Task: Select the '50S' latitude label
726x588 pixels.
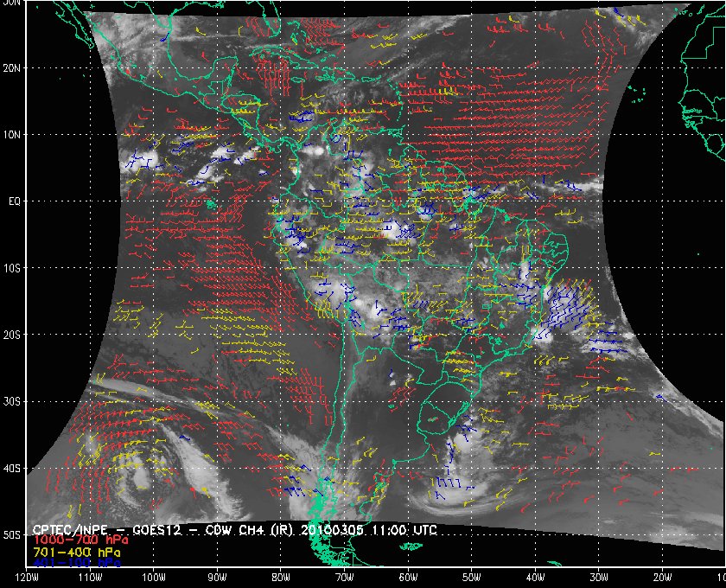Action: coord(11,534)
